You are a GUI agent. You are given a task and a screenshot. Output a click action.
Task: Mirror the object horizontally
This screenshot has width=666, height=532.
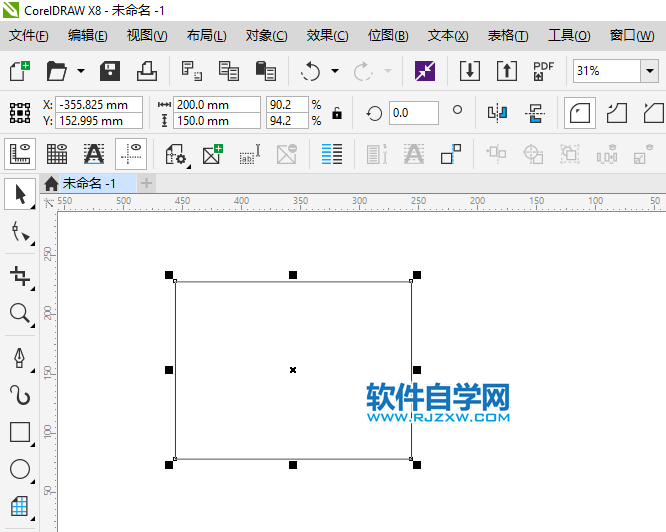pos(497,113)
